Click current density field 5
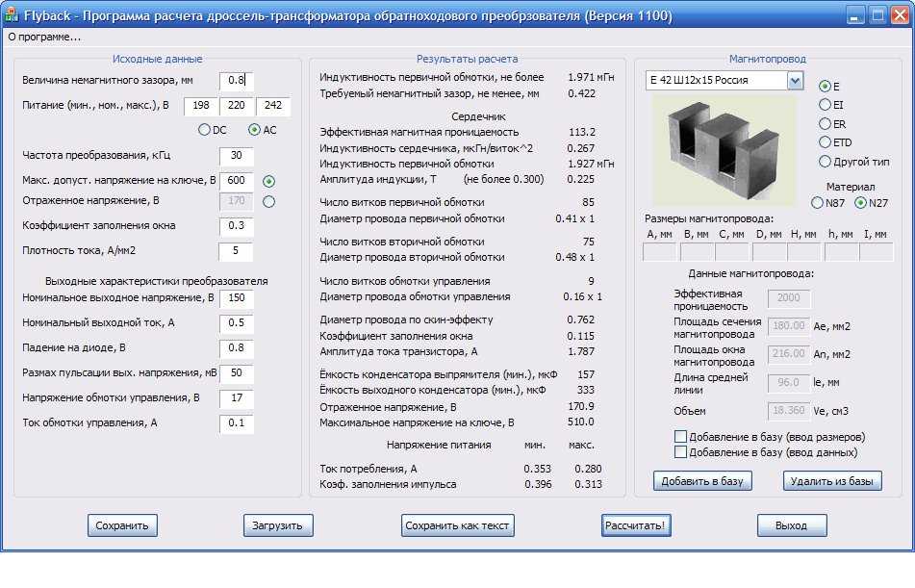This screenshot has height=588, width=915. click(236, 251)
